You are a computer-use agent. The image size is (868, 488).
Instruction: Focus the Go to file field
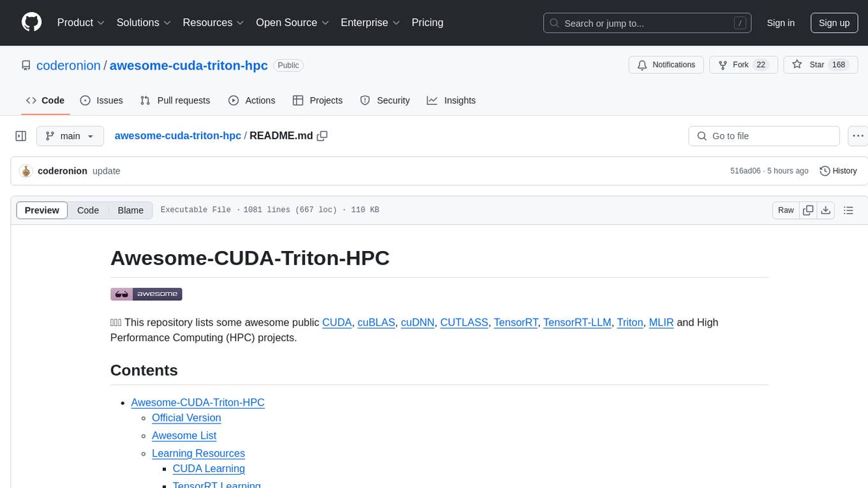tap(764, 136)
